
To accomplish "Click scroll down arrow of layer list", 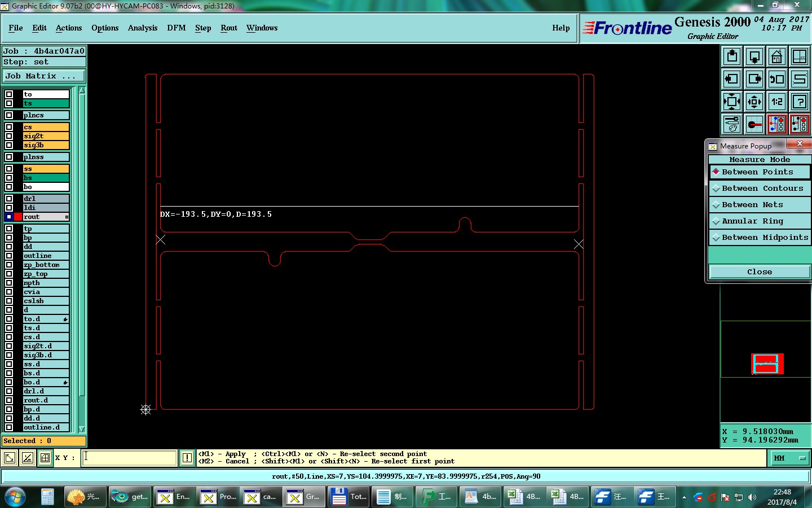I will pyautogui.click(x=82, y=429).
